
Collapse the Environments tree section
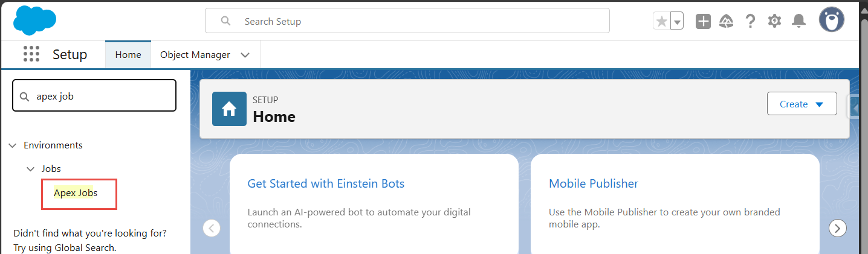tap(13, 145)
